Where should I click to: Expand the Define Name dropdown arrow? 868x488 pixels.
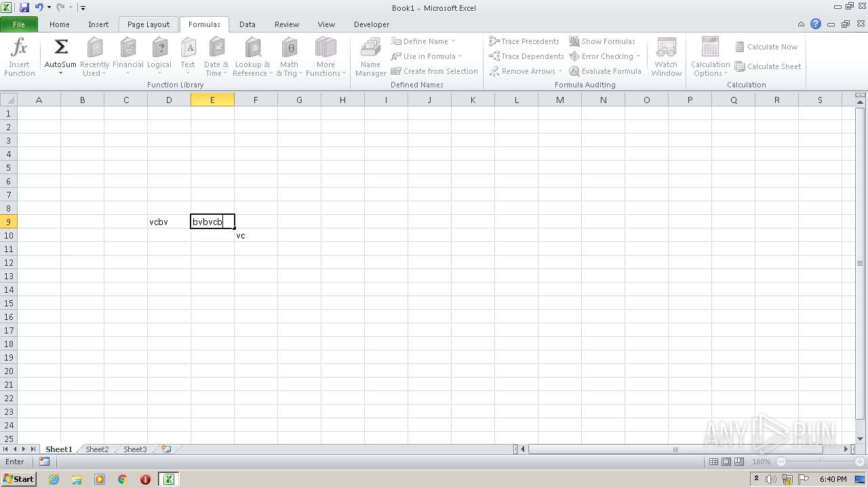[454, 41]
